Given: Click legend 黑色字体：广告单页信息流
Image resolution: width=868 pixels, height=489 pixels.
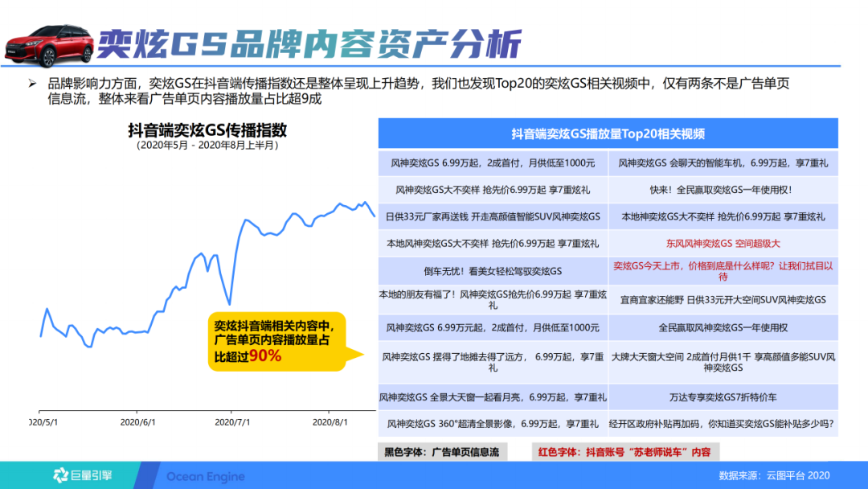Looking at the screenshot, I should click(442, 452).
